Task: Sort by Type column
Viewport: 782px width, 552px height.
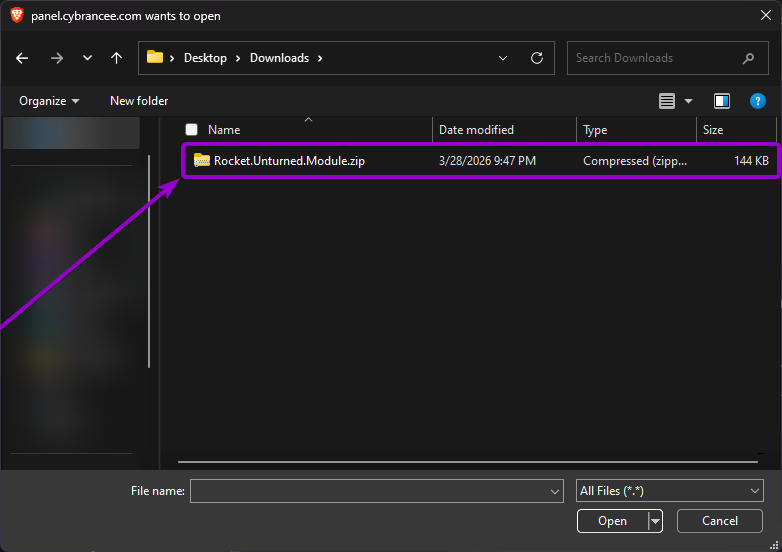Action: coord(595,130)
